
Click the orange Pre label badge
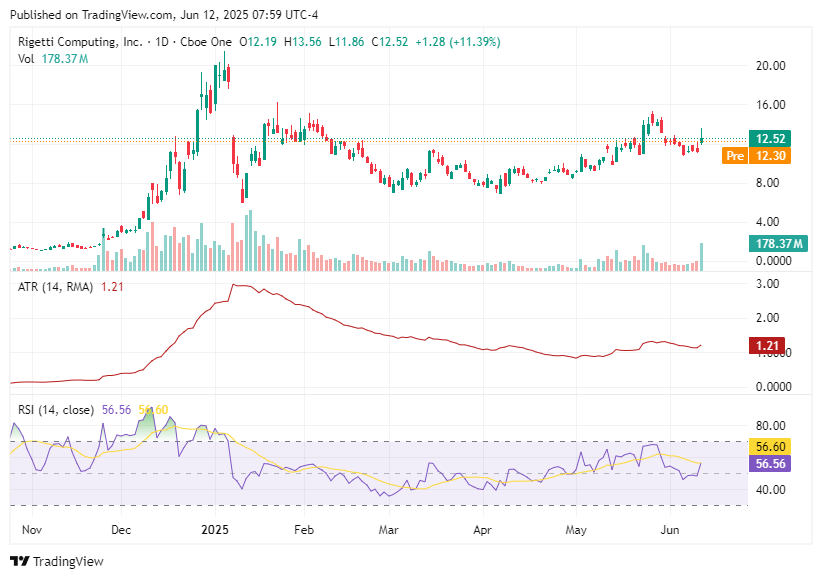[x=735, y=156]
